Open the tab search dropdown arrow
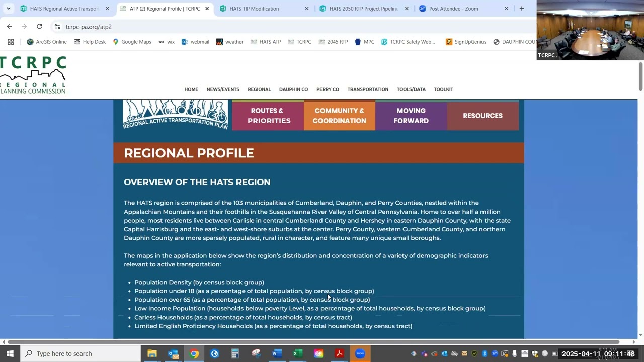Image resolution: width=644 pixels, height=362 pixels. pyautogui.click(x=8, y=9)
